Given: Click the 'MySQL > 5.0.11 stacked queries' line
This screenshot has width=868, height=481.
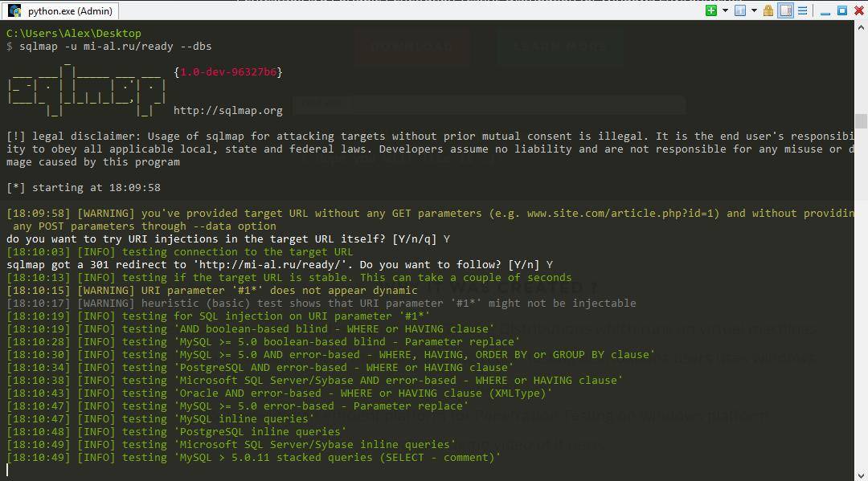Looking at the screenshot, I should [253, 457].
